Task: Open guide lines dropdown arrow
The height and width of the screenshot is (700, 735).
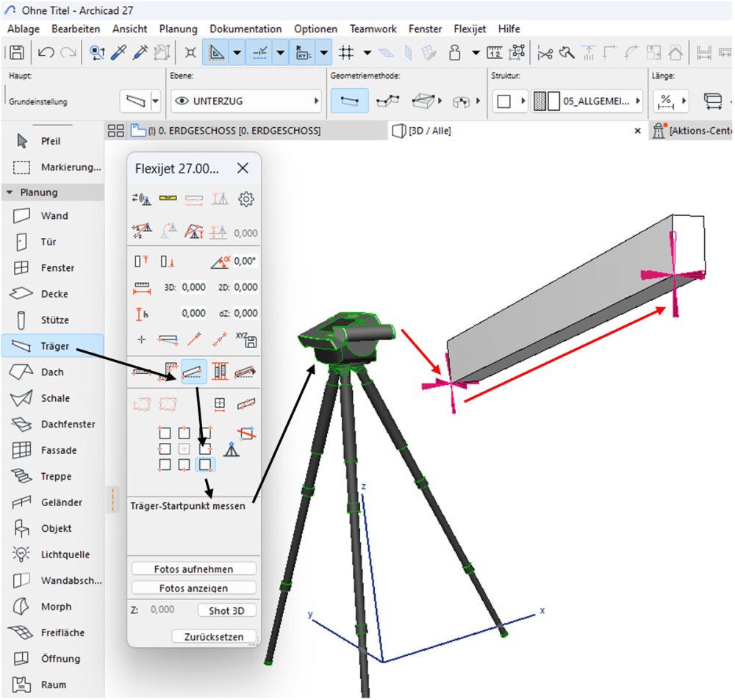Action: click(x=237, y=52)
